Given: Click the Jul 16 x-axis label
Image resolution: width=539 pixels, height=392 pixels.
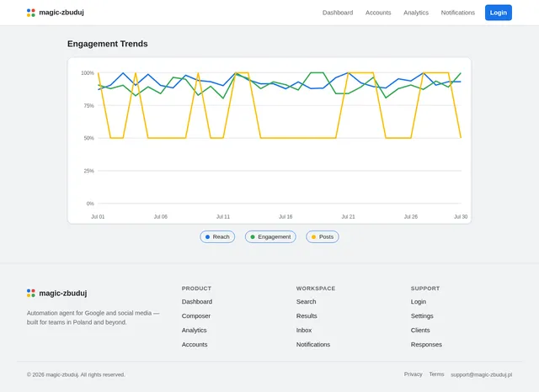Looking at the screenshot, I should coord(286,216).
